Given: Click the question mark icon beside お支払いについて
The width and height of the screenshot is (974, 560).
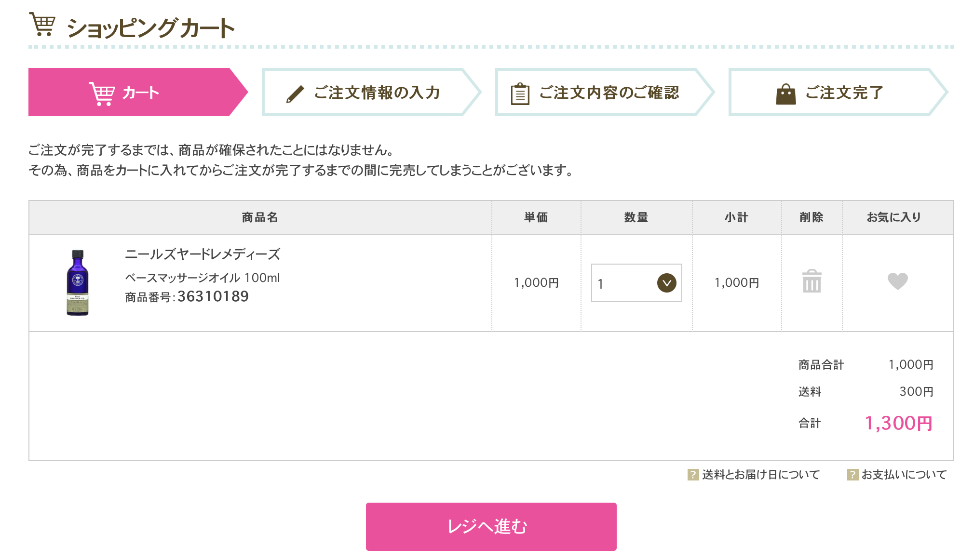Looking at the screenshot, I should 852,475.
